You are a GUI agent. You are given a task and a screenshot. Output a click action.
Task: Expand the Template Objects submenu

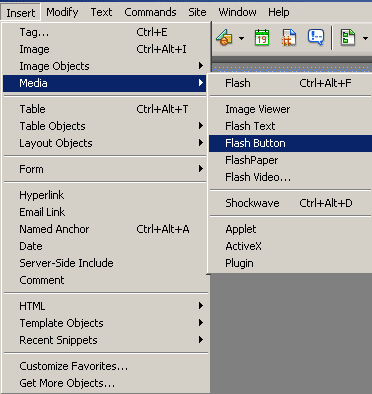coord(104,323)
